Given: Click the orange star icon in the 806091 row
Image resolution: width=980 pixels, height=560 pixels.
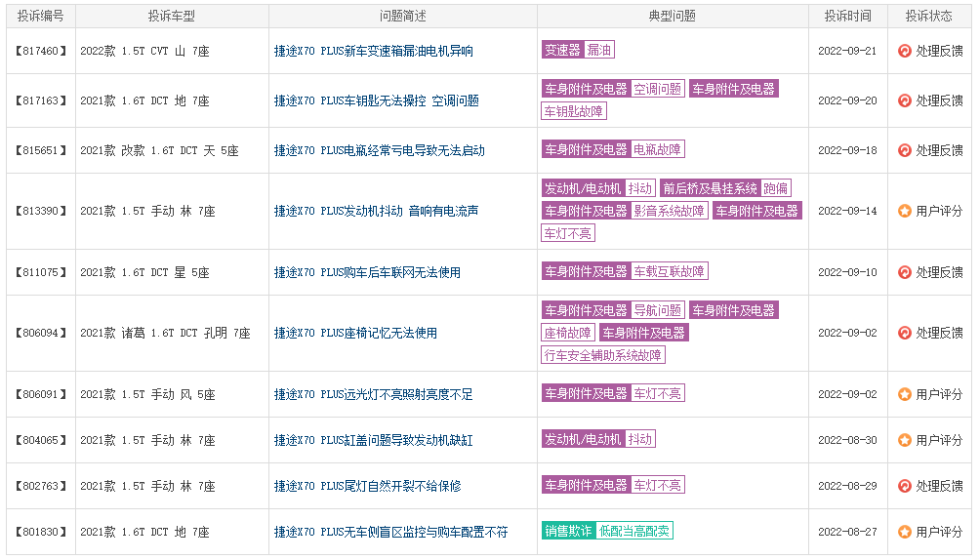Looking at the screenshot, I should (x=905, y=394).
